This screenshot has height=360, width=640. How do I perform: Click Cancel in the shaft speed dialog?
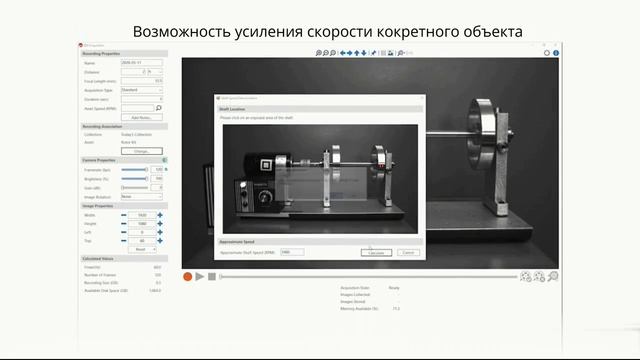pyautogui.click(x=408, y=253)
